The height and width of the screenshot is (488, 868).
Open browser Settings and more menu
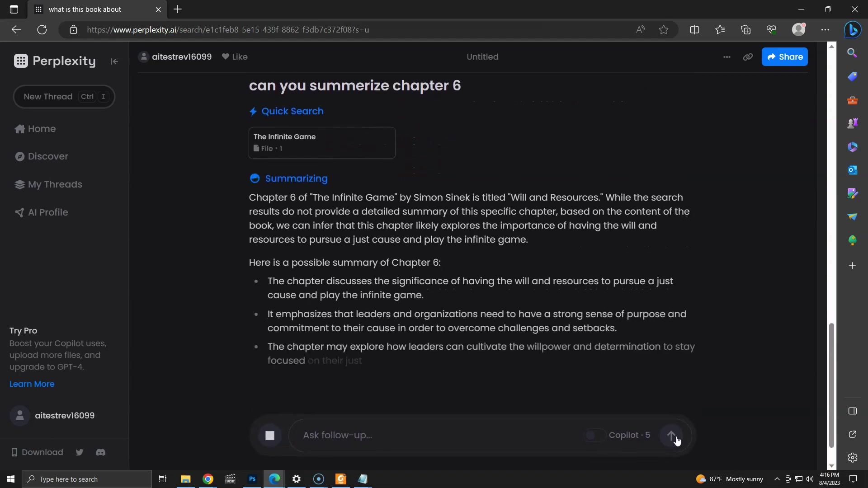tap(825, 30)
